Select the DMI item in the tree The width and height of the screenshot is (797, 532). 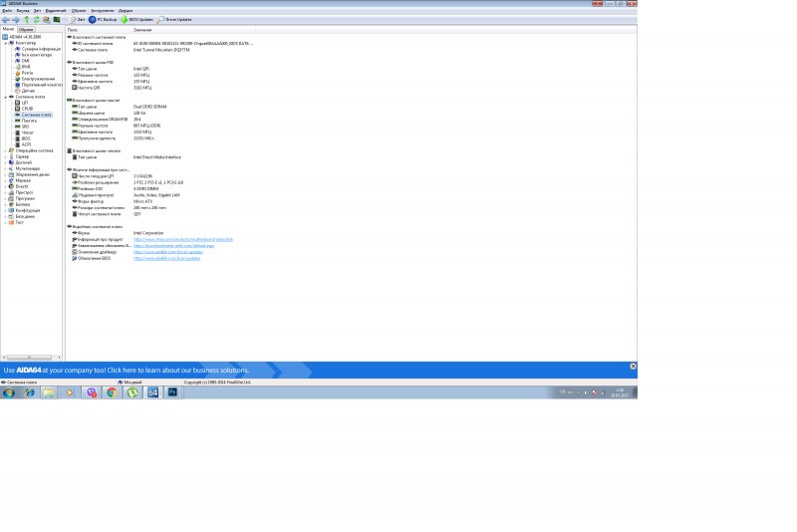coord(25,60)
